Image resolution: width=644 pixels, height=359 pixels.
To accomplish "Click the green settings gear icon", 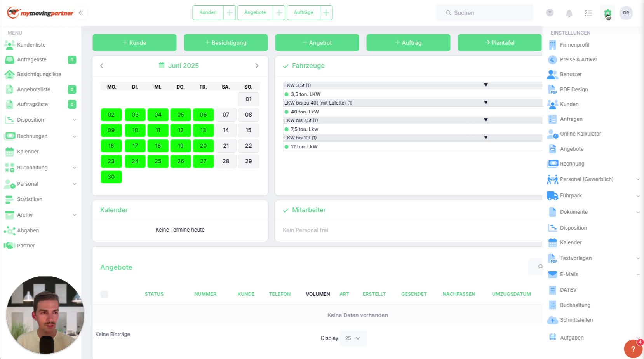I will click(607, 13).
